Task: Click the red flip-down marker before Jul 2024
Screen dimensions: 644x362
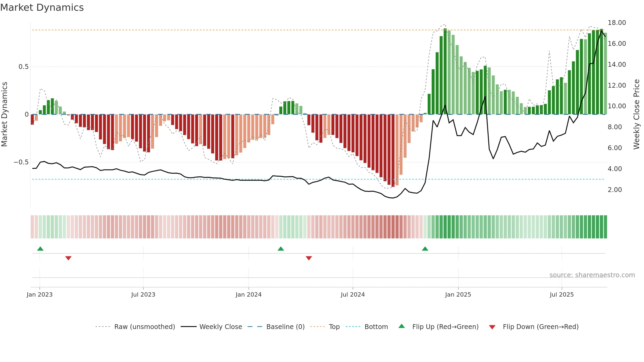Action: coord(309,258)
